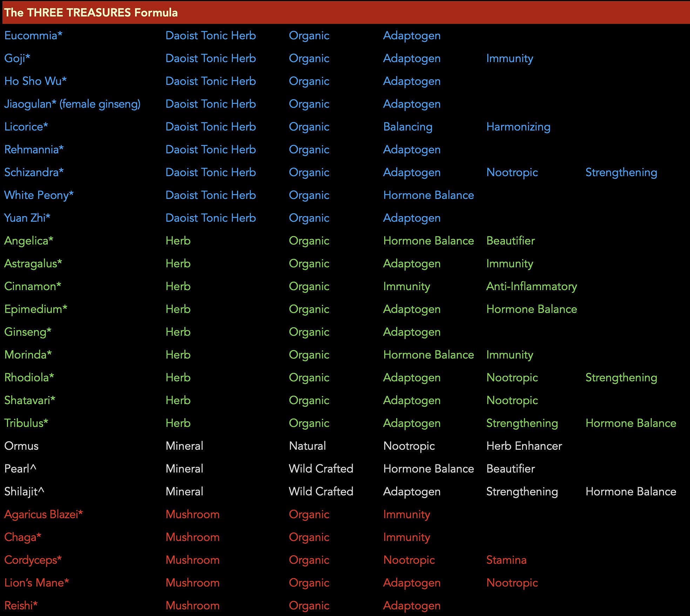
Task: Select Lion's Mane* ingredient
Action: (36, 583)
